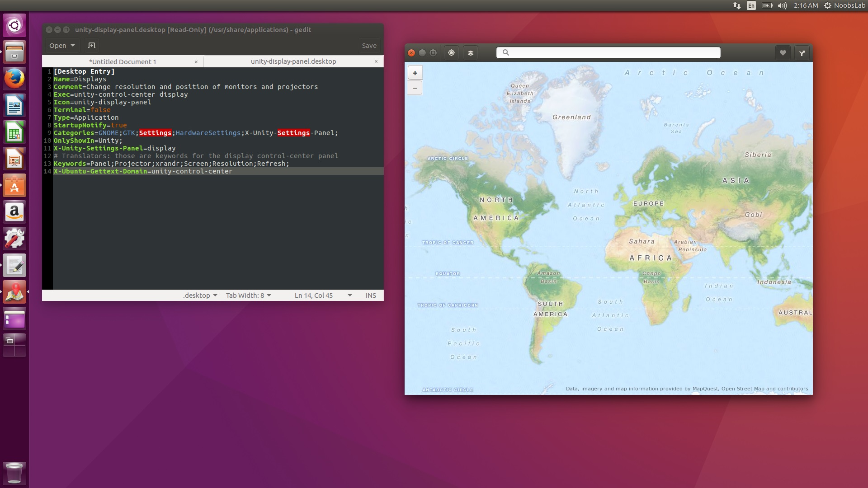Open LibreOffice Writer from the dock
Viewport: 868px width, 488px height.
(14, 105)
